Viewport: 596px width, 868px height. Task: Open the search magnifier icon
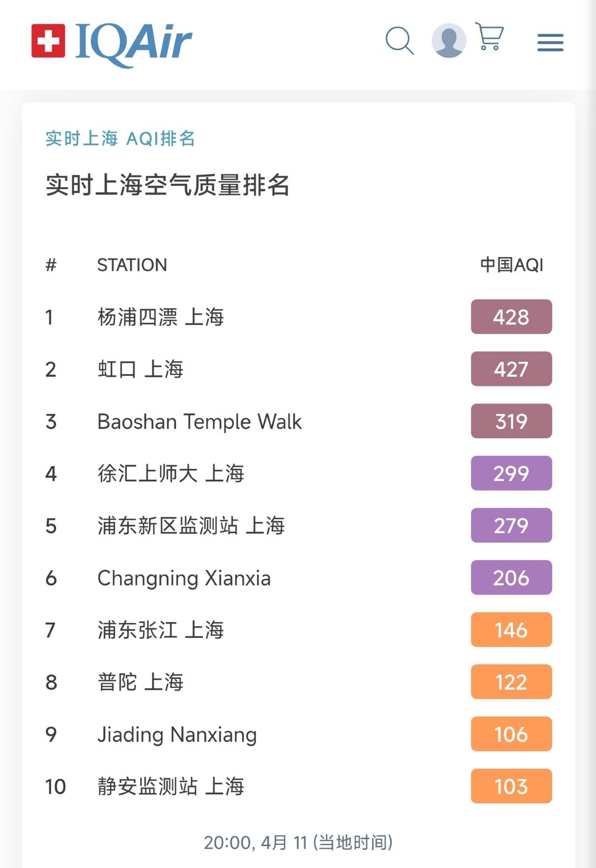[399, 41]
